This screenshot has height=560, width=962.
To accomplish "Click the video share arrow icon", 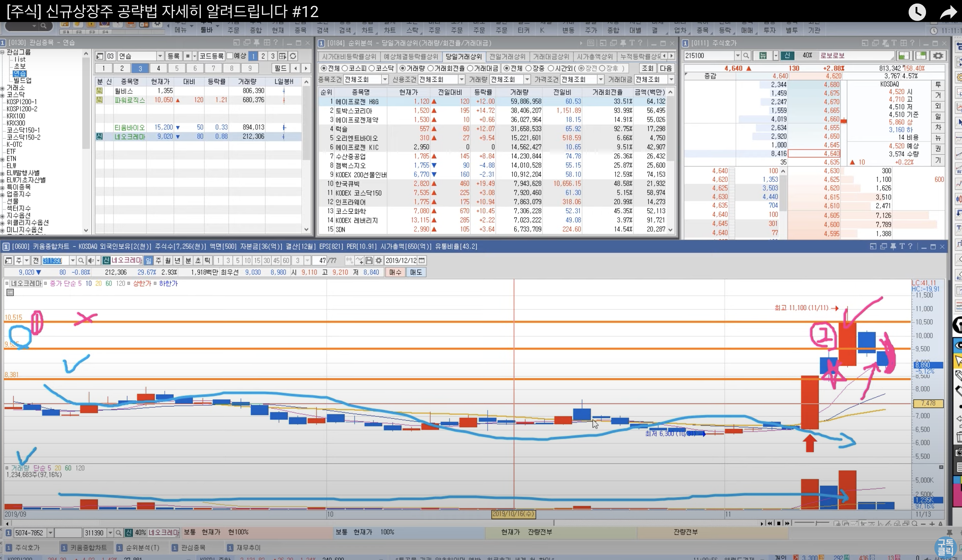I will 948,12.
